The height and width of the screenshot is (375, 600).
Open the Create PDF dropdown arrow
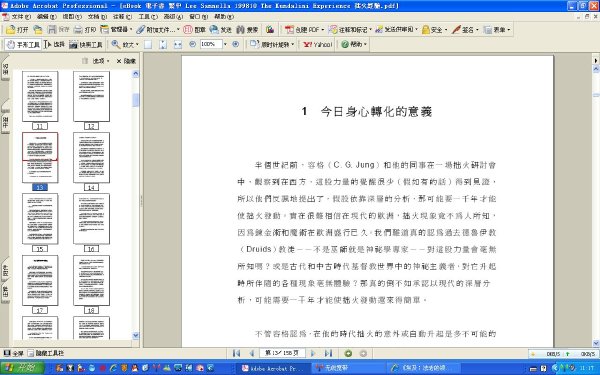[x=323, y=29]
